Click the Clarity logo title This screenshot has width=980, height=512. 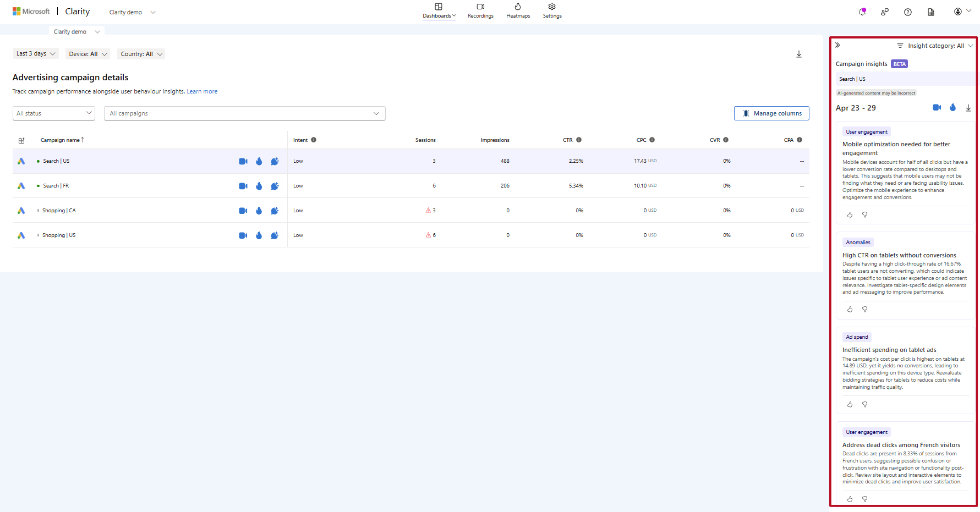(77, 11)
